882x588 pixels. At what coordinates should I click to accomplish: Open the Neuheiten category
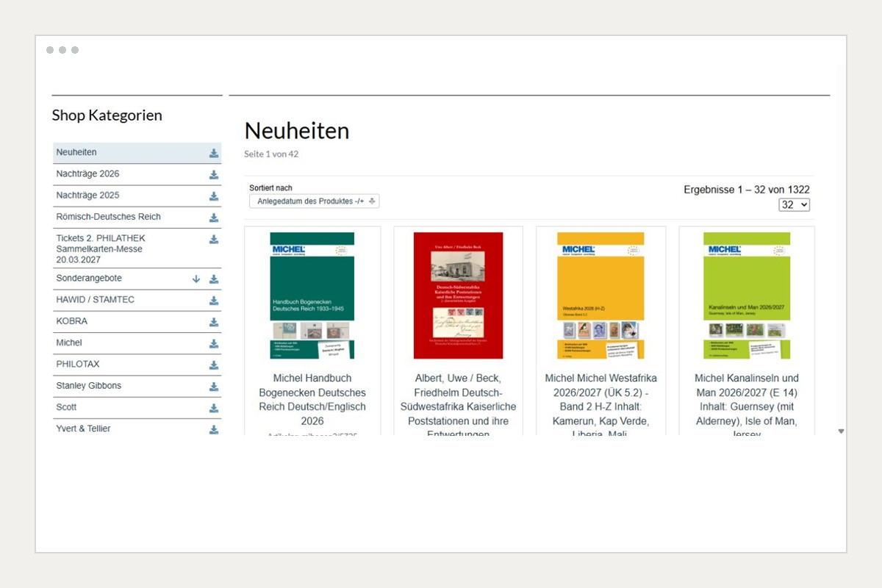coord(76,152)
